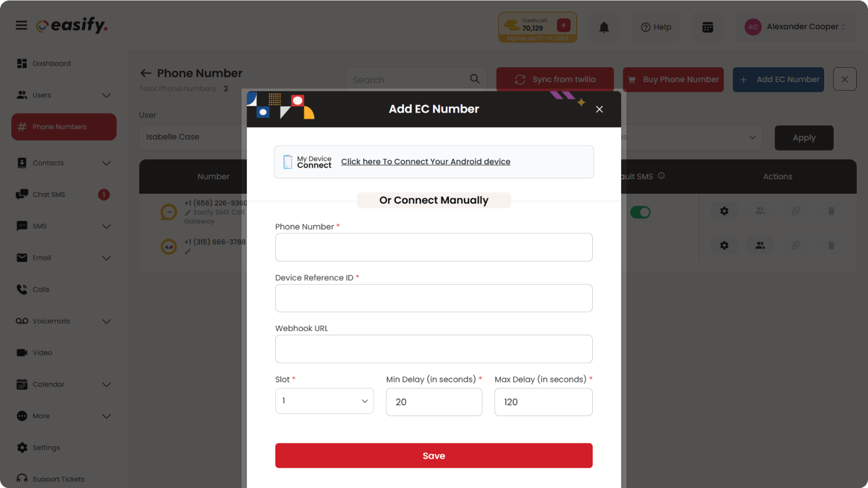Open the notifications bell
The image size is (868, 488).
(604, 27)
